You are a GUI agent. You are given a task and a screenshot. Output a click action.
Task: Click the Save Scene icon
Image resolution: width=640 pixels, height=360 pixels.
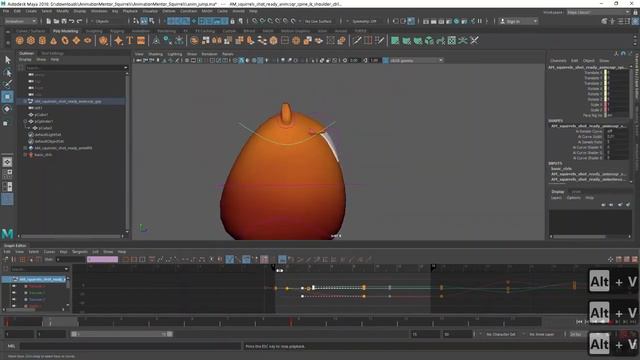(64, 21)
